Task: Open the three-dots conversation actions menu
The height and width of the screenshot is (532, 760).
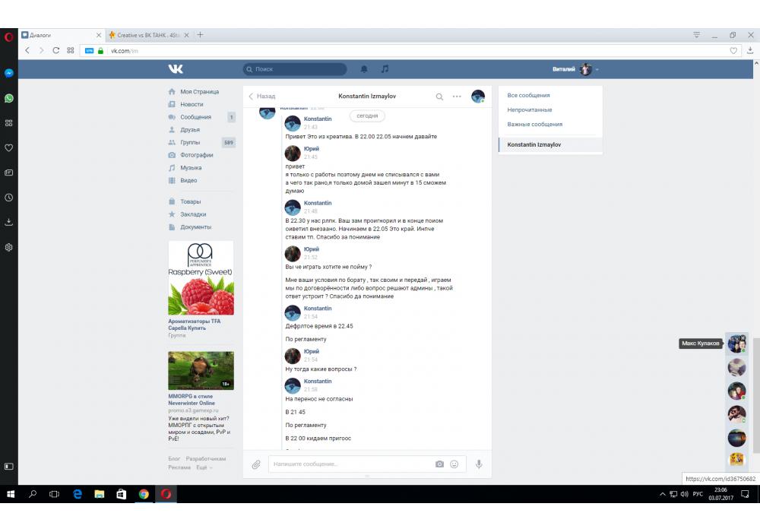Action: coord(457,97)
